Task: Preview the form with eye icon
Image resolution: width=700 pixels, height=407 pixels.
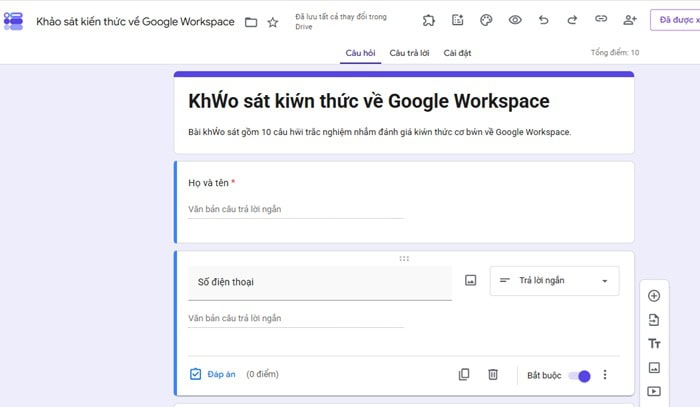Action: coord(515,20)
